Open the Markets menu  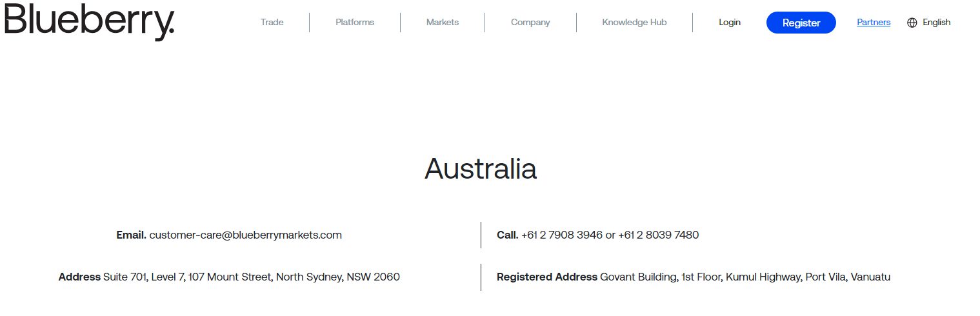(443, 22)
